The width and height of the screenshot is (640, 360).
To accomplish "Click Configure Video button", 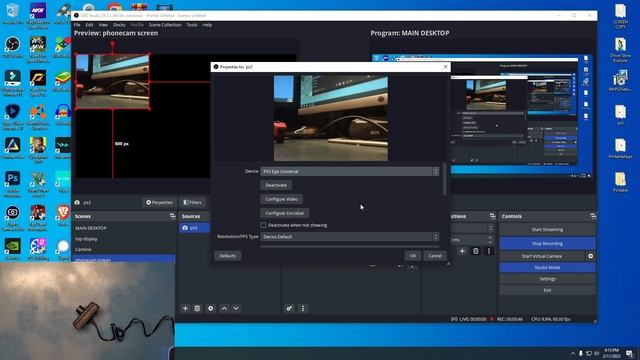I will [x=282, y=199].
